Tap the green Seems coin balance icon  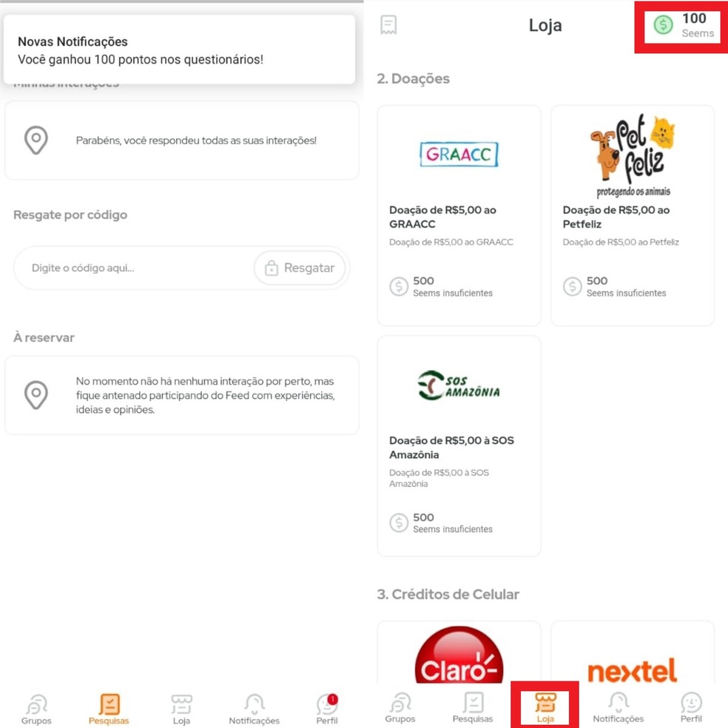663,25
